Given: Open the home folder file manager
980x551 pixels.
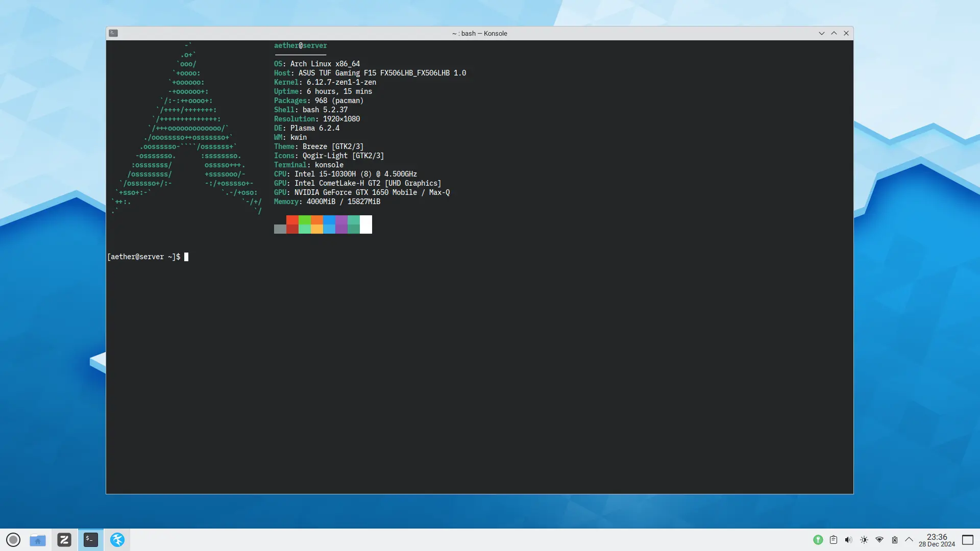Looking at the screenshot, I should [x=38, y=540].
